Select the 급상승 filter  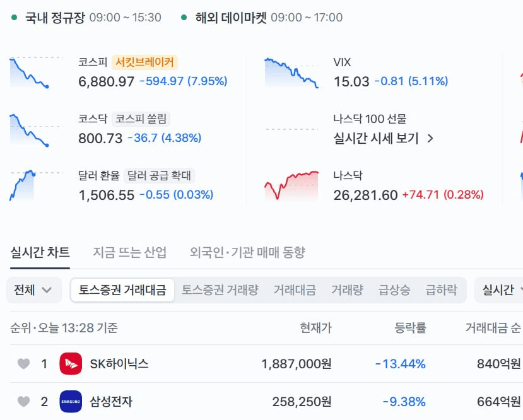(x=394, y=290)
